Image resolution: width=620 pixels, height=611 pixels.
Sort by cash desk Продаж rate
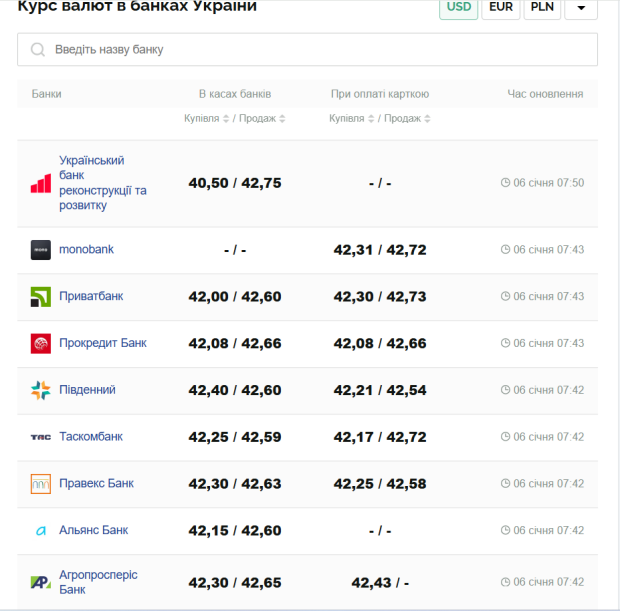262,119
